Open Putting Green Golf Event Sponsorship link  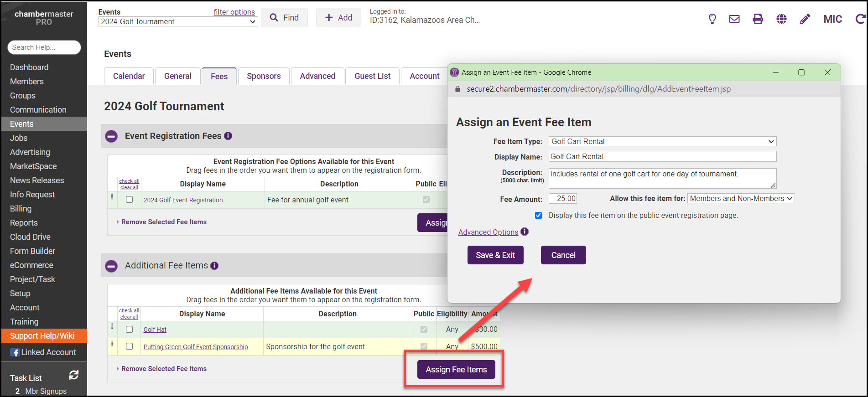(x=196, y=347)
